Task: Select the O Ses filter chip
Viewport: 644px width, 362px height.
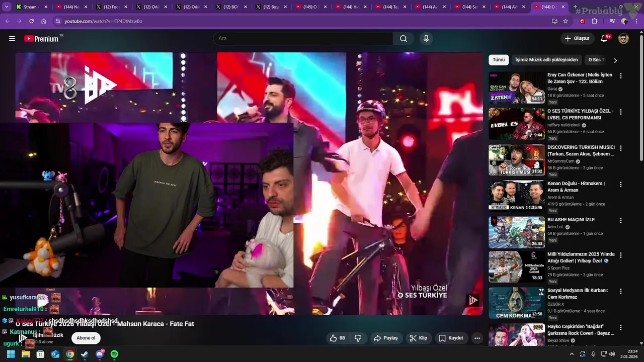Action: click(x=597, y=60)
